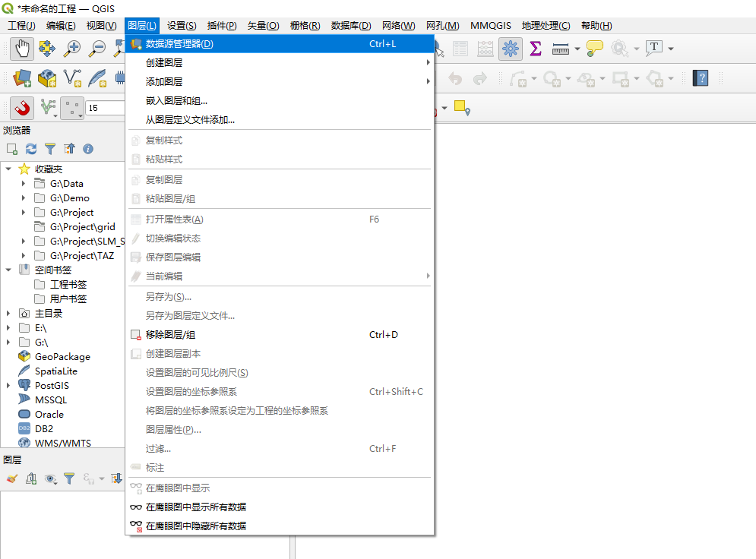
Task: Toggle the Snapping magnet icon
Action: coord(21,108)
